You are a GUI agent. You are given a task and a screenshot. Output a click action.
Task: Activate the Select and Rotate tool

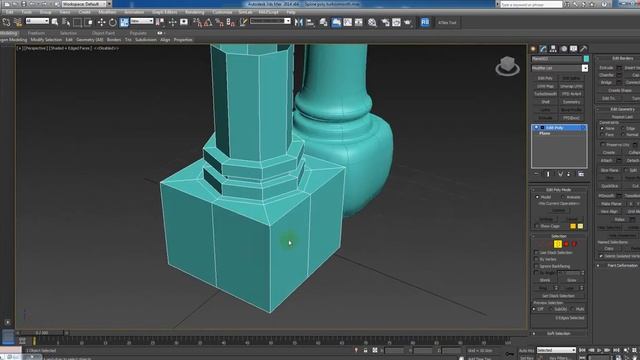tap(113, 22)
